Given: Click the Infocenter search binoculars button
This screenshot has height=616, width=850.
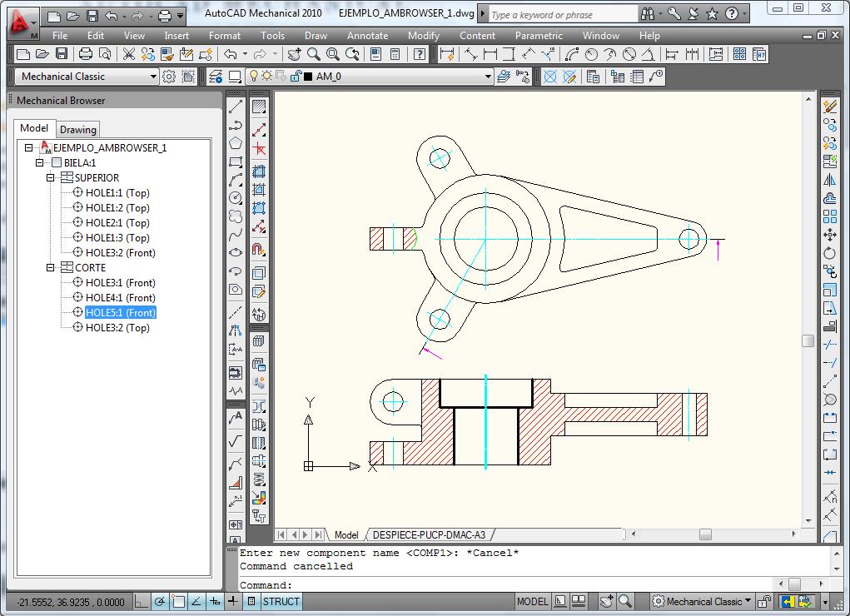Looking at the screenshot, I should 647,15.
